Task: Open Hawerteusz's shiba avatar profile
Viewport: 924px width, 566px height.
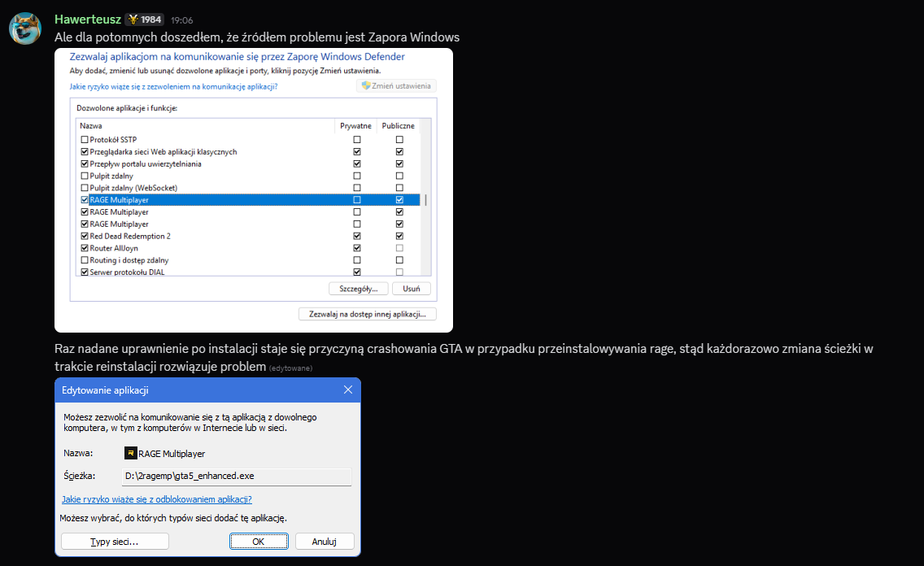Action: pyautogui.click(x=24, y=28)
